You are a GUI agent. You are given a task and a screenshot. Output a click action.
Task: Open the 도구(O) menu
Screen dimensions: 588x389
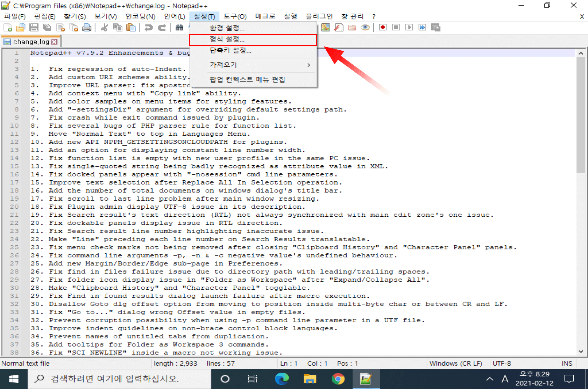[x=235, y=16]
